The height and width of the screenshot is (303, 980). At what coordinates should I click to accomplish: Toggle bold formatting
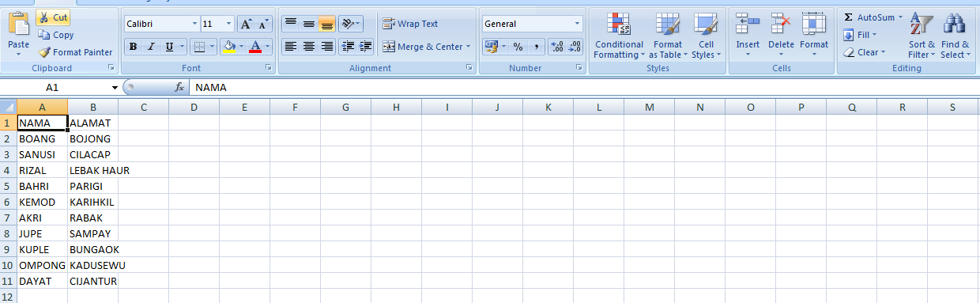(133, 47)
